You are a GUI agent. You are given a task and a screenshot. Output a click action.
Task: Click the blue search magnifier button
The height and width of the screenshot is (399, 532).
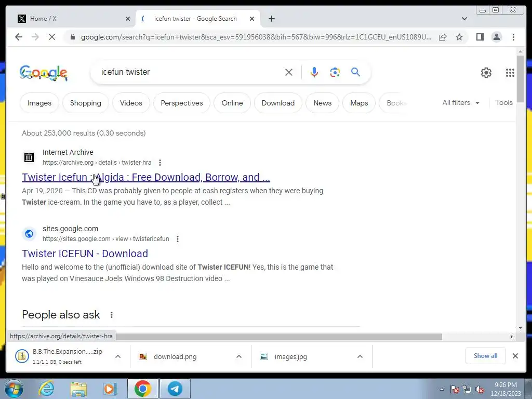click(355, 72)
